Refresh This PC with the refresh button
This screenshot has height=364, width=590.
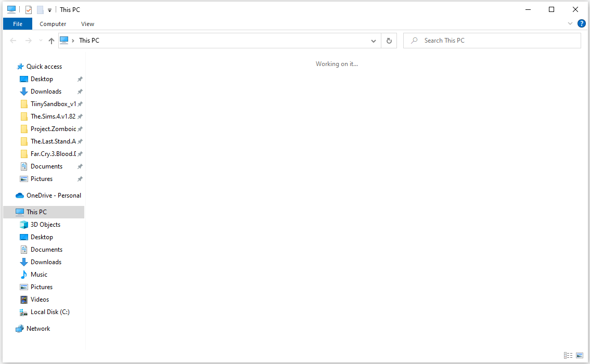[389, 41]
